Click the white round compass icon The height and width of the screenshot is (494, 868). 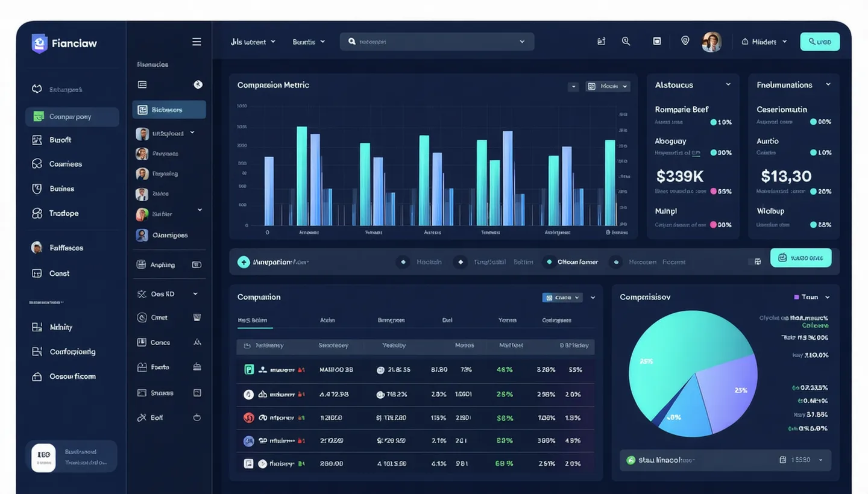click(198, 84)
